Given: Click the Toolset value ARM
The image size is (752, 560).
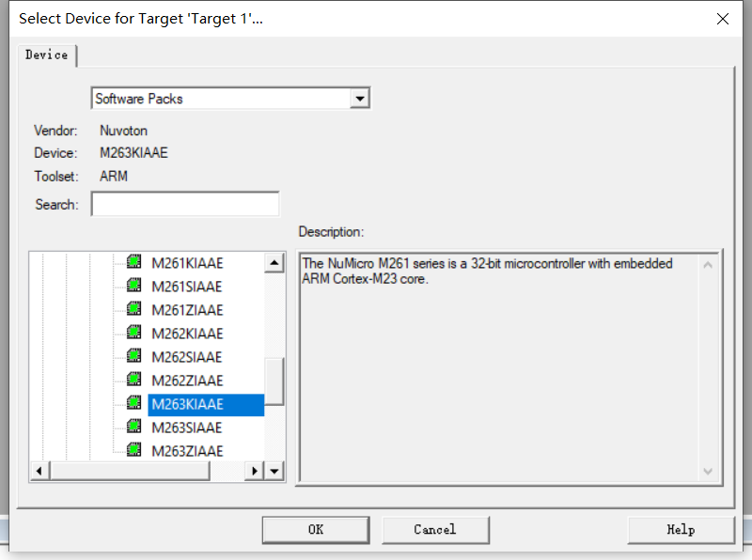Looking at the screenshot, I should (x=114, y=177).
